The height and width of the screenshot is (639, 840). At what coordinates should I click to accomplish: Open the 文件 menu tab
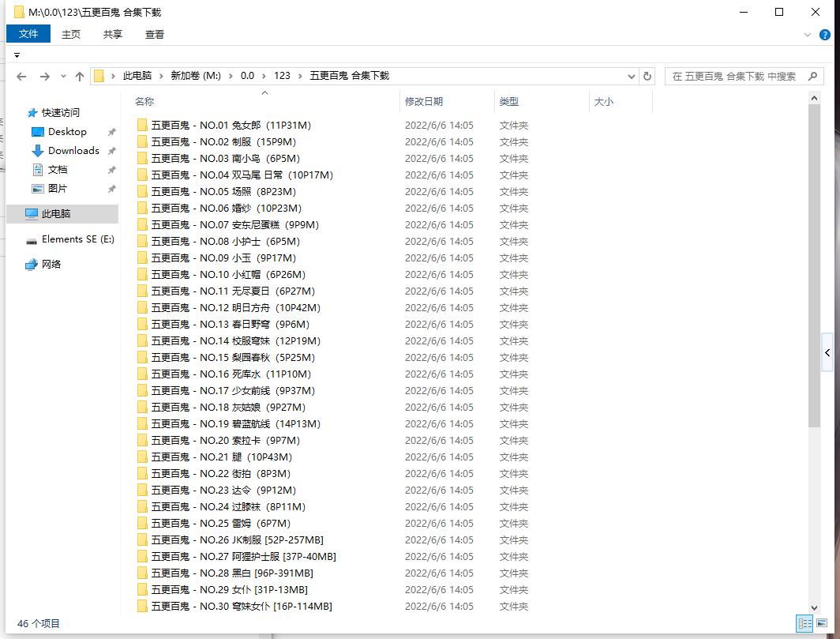pos(28,34)
